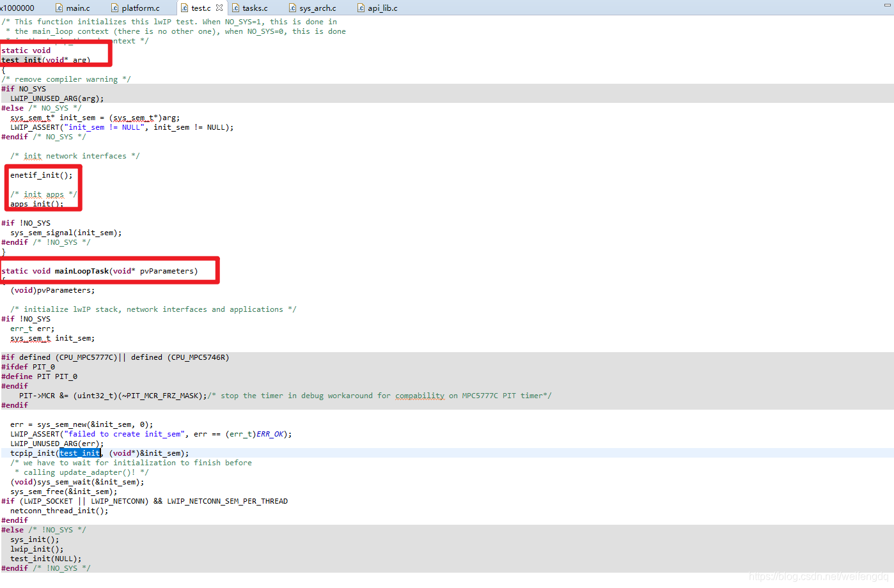The width and height of the screenshot is (894, 588).
Task: Click 'err = sys_sem_new(&init_sem, 0);' line
Action: 82,424
